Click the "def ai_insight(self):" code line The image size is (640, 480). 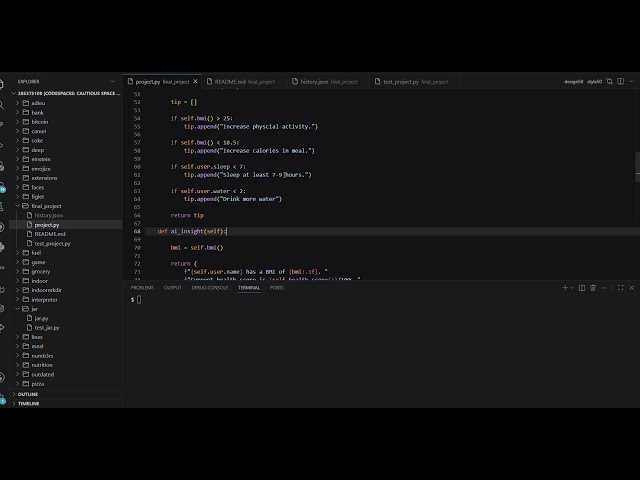point(191,231)
